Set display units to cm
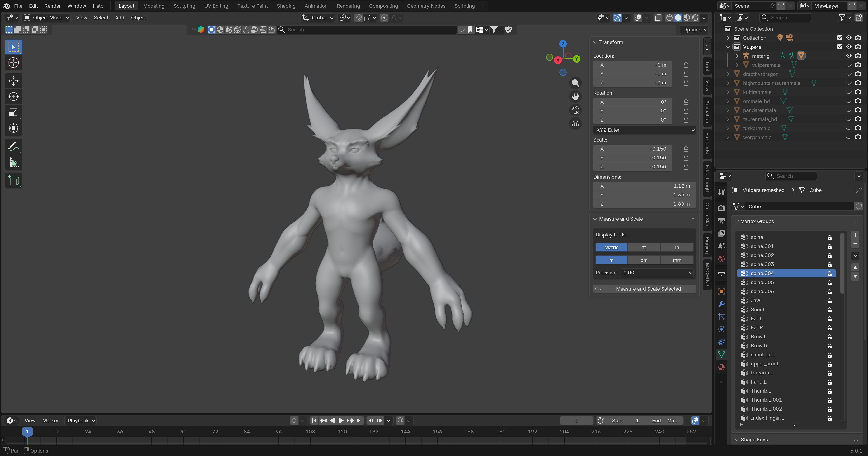Viewport: 868px width, 456px height. (x=644, y=260)
